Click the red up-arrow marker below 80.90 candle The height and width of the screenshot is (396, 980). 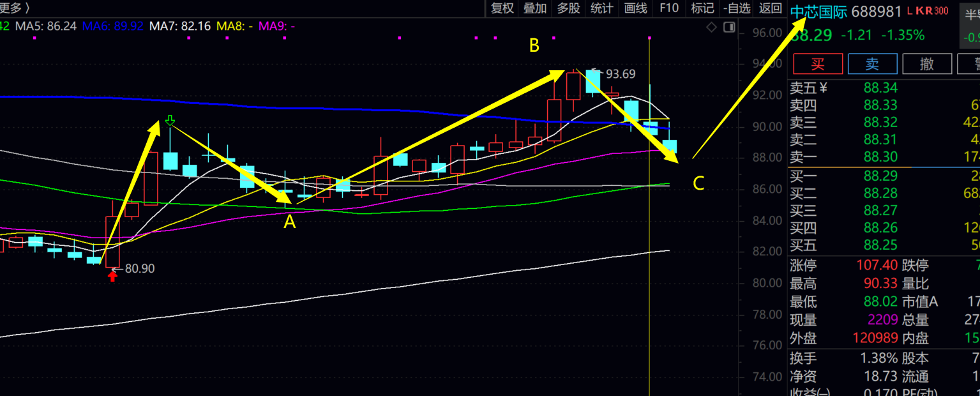click(x=113, y=276)
